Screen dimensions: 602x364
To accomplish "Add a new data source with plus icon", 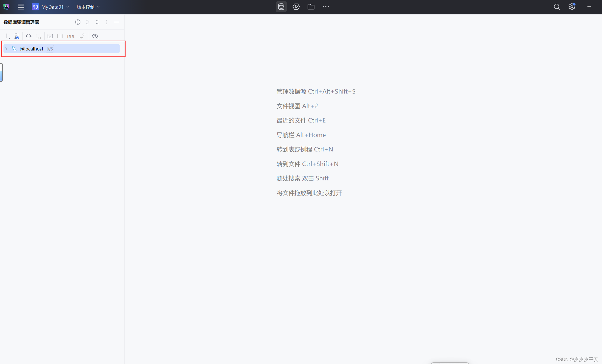I will click(x=6, y=36).
